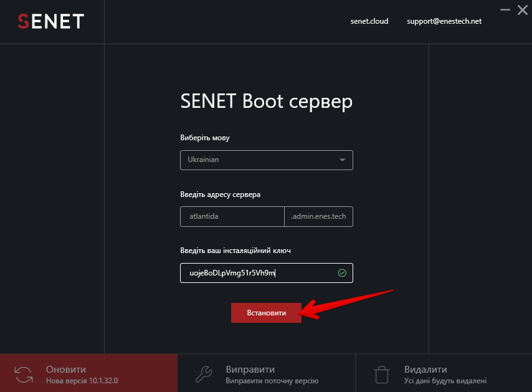Click the .admin.enes.tech domain suffix box
Viewport: 532px width, 392px height.
click(x=318, y=216)
